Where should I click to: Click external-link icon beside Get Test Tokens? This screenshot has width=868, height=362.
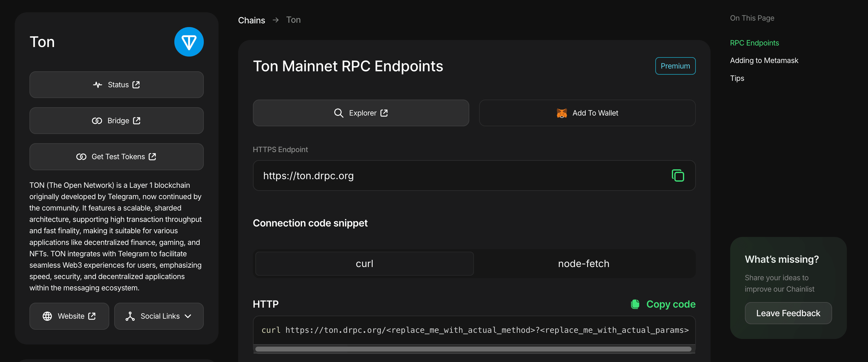point(152,156)
